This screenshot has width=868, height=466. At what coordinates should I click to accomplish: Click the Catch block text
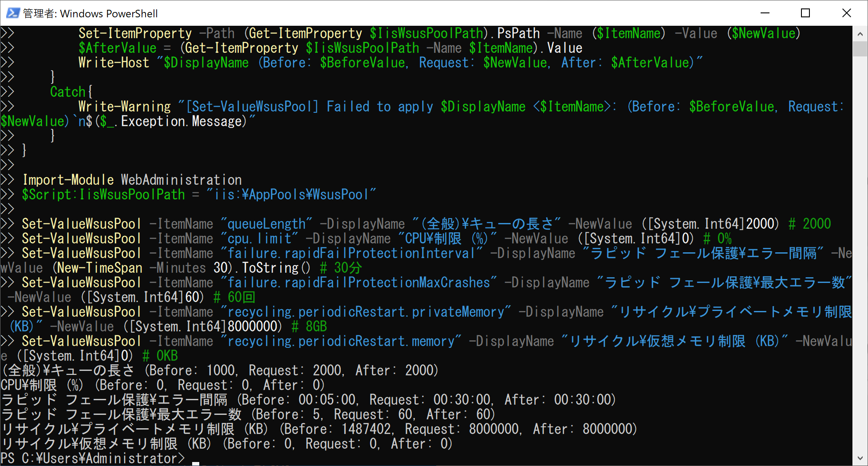(67, 92)
